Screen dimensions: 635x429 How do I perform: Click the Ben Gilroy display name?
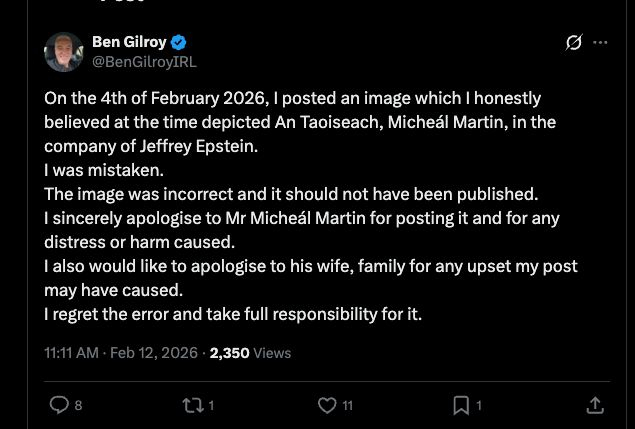[x=129, y=42]
